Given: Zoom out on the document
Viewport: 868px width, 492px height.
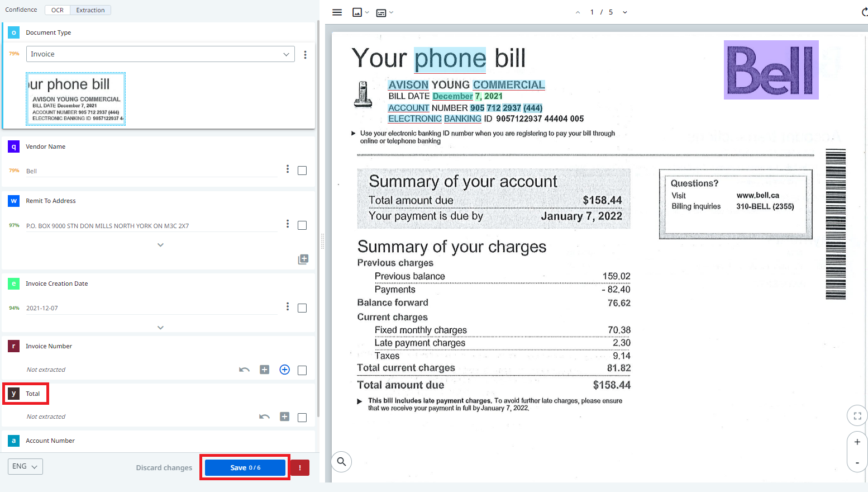Looking at the screenshot, I should click(x=857, y=462).
